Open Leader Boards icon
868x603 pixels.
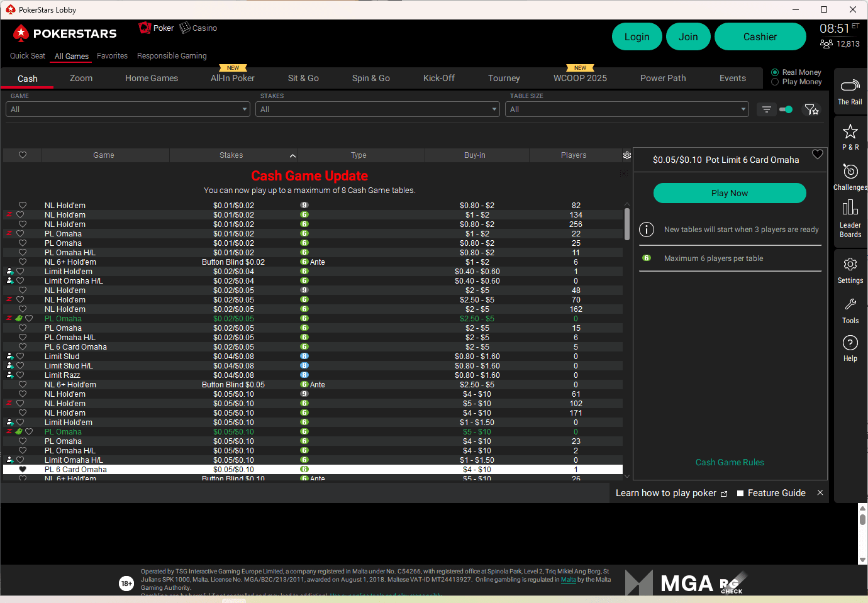(850, 218)
